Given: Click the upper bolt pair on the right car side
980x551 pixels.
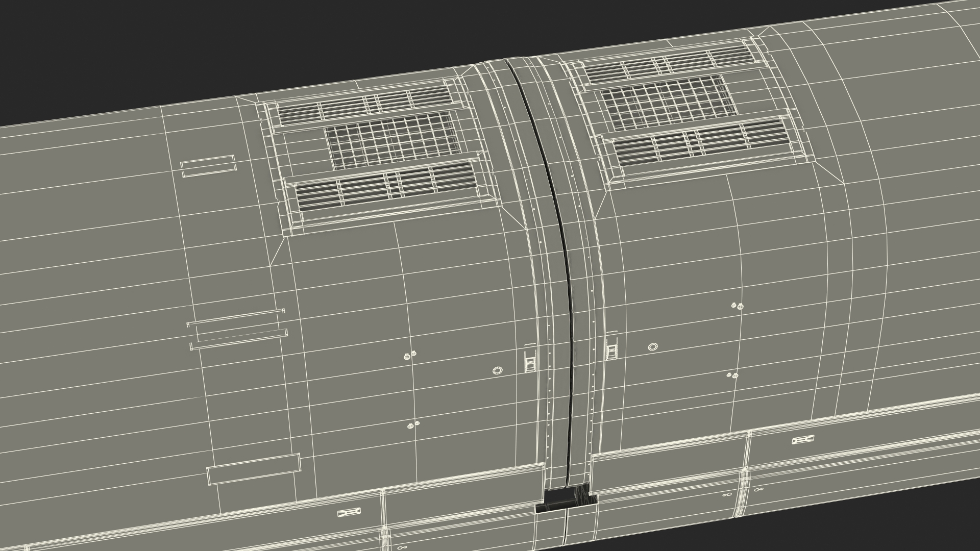Looking at the screenshot, I should coord(737,306).
